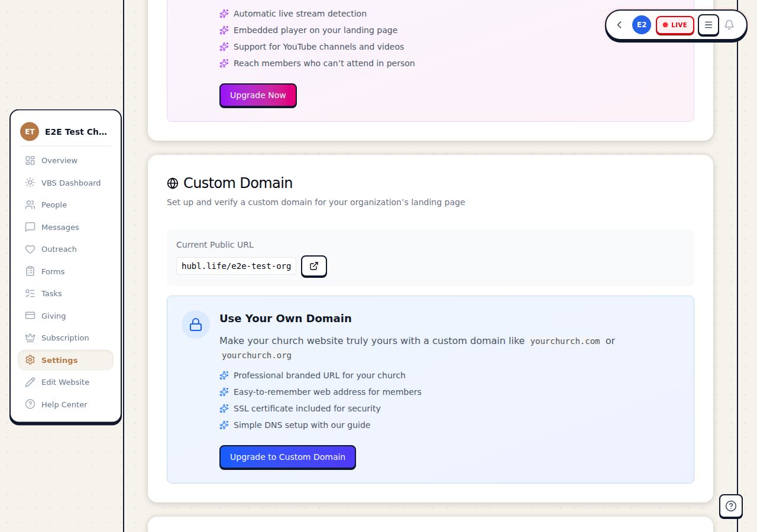757x532 pixels.
Task: Click the Subscription crown icon
Action: [x=30, y=338]
